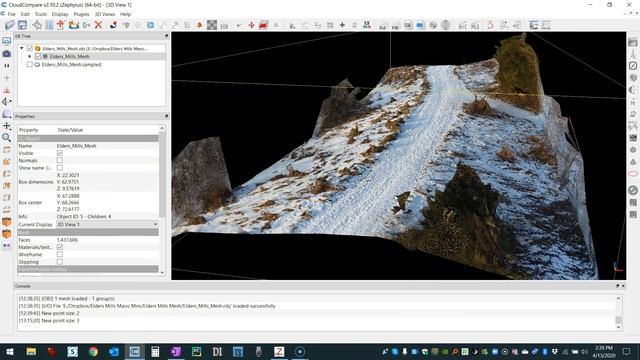This screenshot has width=640, height=360.
Task: Float the Properties panel
Action: 166,116
